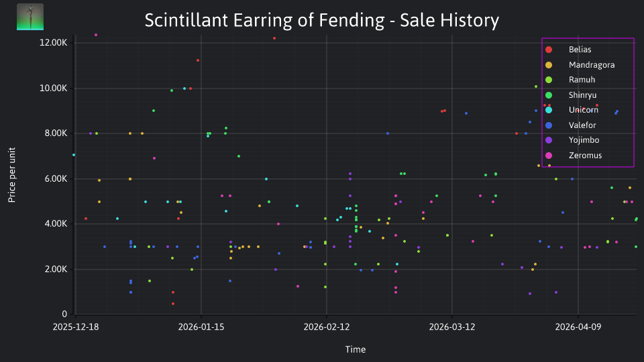
Task: Click the 2026-02-12 date tick label
Action: pyautogui.click(x=327, y=327)
